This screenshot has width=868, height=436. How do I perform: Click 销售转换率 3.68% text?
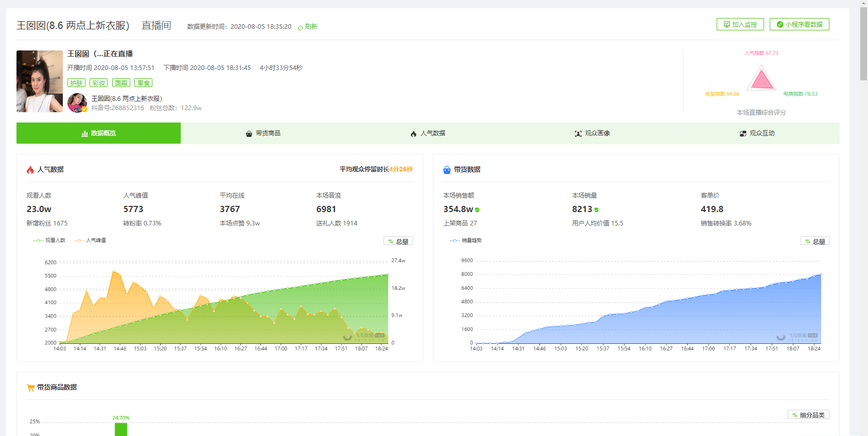click(726, 223)
